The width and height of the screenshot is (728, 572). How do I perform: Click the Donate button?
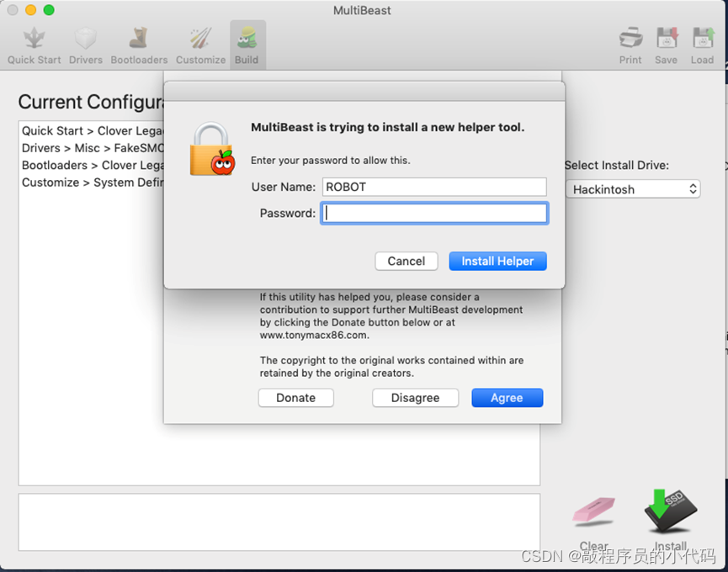pyautogui.click(x=295, y=398)
